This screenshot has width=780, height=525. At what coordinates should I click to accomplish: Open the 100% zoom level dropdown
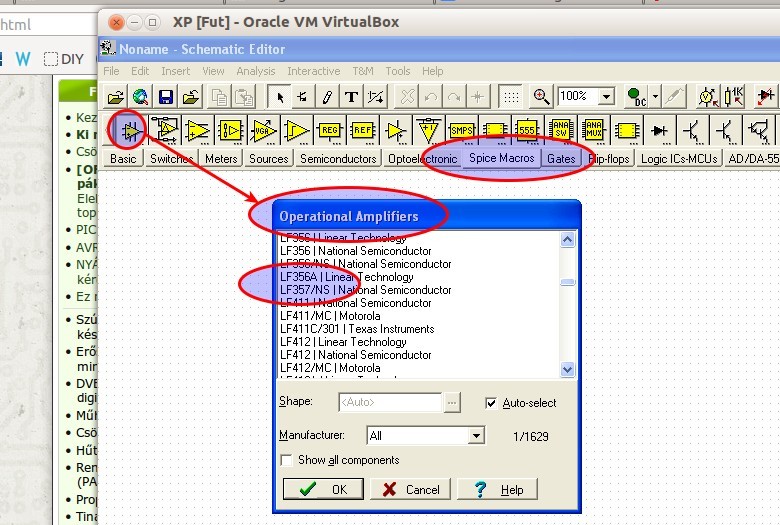[x=606, y=96]
